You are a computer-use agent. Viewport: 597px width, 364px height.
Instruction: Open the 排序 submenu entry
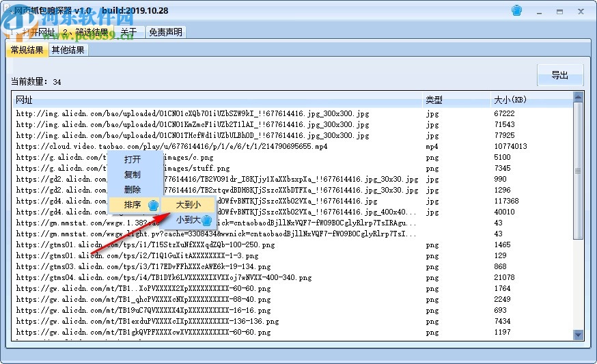[135, 205]
